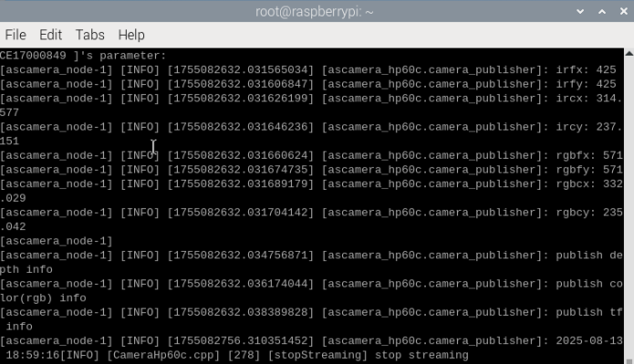Maximize the terminal with the up chevron
634x364 pixels.
click(602, 11)
